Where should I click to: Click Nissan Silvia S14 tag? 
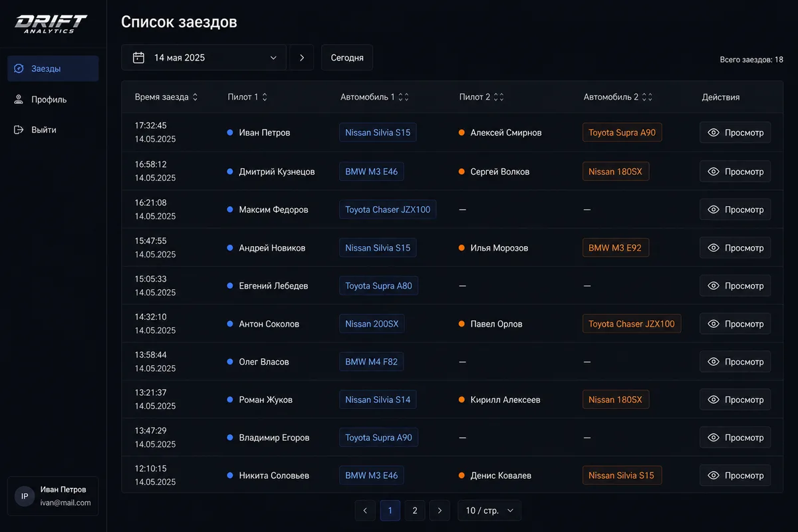pos(378,400)
